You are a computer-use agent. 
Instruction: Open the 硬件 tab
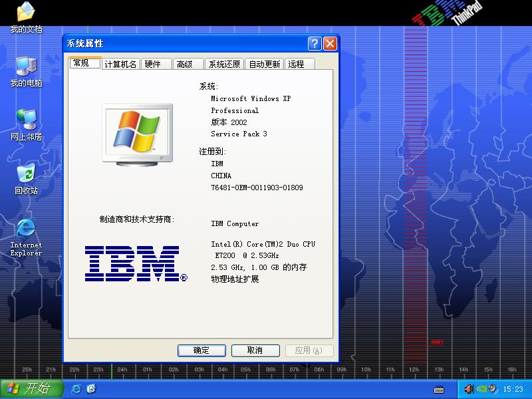(x=156, y=64)
